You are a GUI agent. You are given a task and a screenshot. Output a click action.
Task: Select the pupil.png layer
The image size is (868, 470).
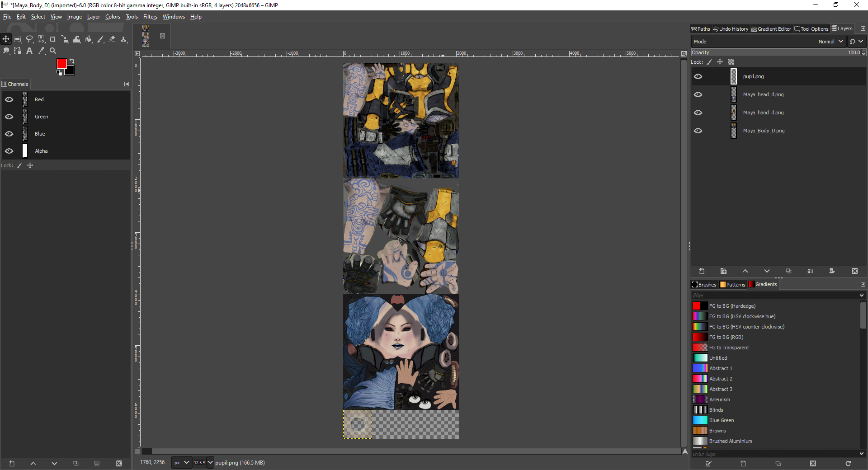(x=778, y=76)
